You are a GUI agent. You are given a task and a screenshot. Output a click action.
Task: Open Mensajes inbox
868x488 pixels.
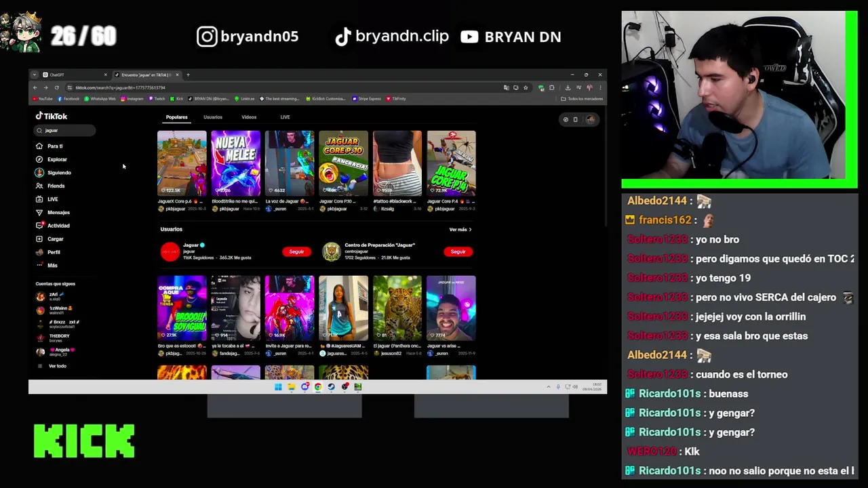pos(53,212)
